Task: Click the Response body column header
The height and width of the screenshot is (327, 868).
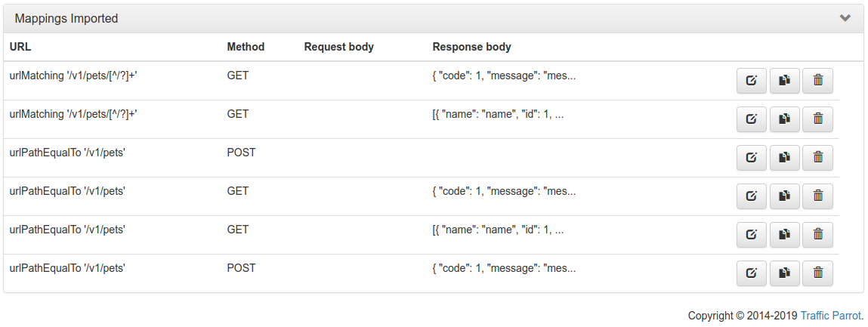Action: [x=471, y=47]
